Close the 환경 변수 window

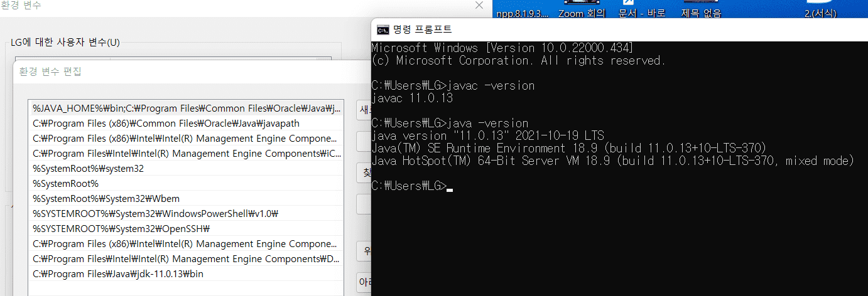click(x=479, y=5)
